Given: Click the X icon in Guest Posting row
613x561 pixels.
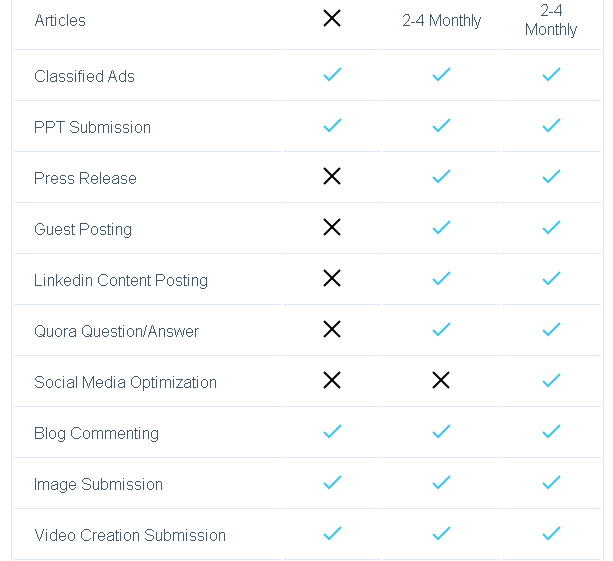Looking at the screenshot, I should click(x=332, y=228).
